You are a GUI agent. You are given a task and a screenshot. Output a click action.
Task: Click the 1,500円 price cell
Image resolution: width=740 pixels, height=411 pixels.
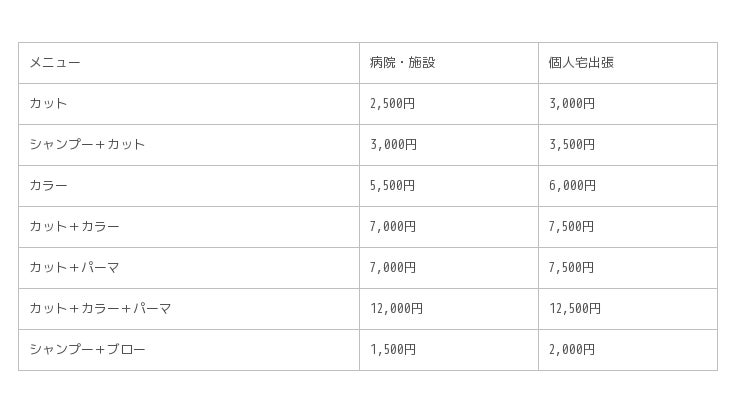(392, 350)
